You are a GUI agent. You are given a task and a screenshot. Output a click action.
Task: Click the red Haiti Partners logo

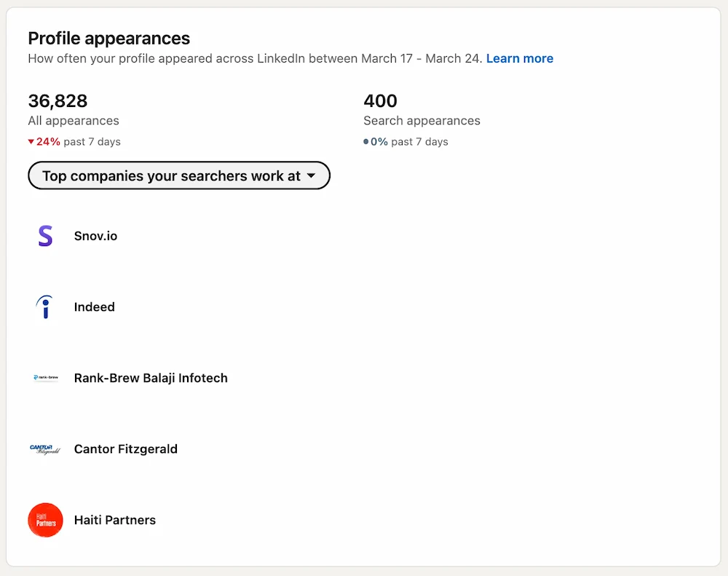tap(45, 520)
